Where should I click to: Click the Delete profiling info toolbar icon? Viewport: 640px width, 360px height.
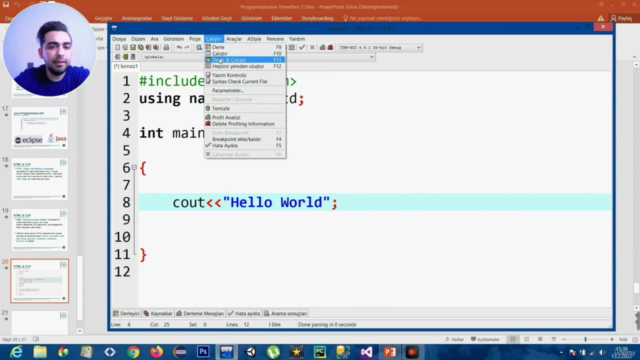pyautogui.click(x=330, y=47)
